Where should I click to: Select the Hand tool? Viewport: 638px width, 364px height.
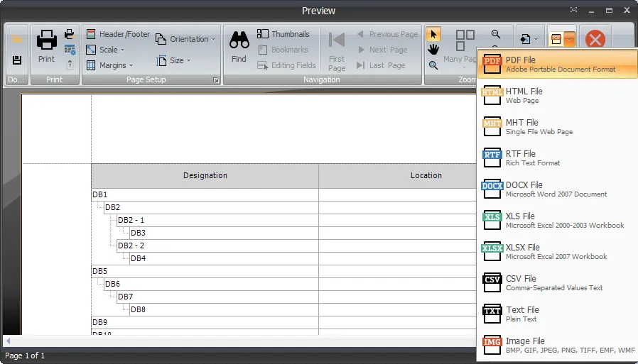pyautogui.click(x=433, y=50)
